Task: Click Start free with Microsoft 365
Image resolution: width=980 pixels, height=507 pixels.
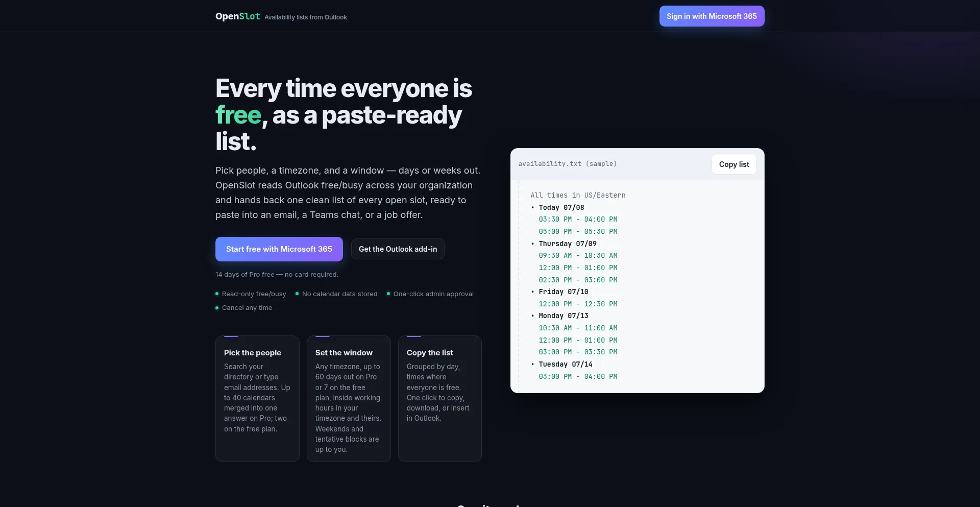Action: tap(279, 249)
